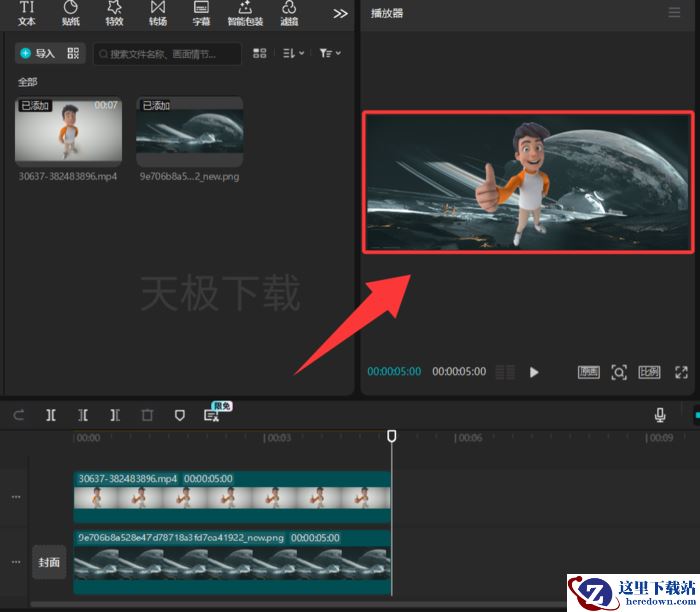
Task: Click file name 30637-382483896.mp4 in library
Action: pyautogui.click(x=68, y=176)
